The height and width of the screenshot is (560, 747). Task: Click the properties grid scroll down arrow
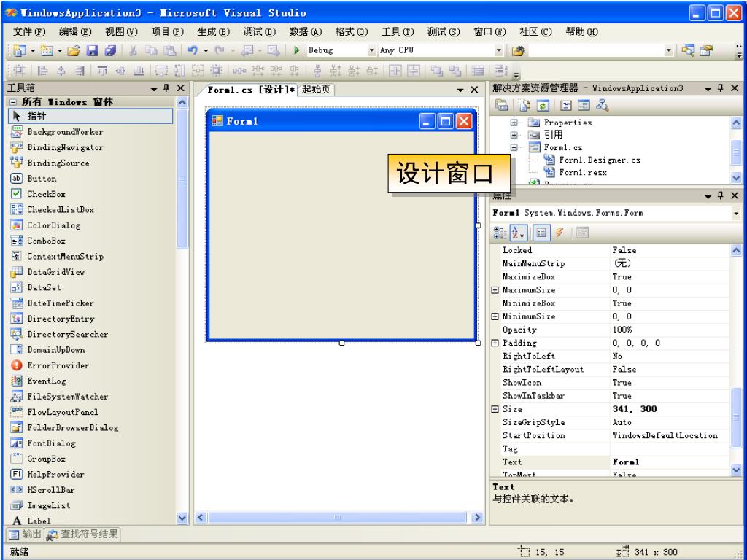(x=736, y=470)
